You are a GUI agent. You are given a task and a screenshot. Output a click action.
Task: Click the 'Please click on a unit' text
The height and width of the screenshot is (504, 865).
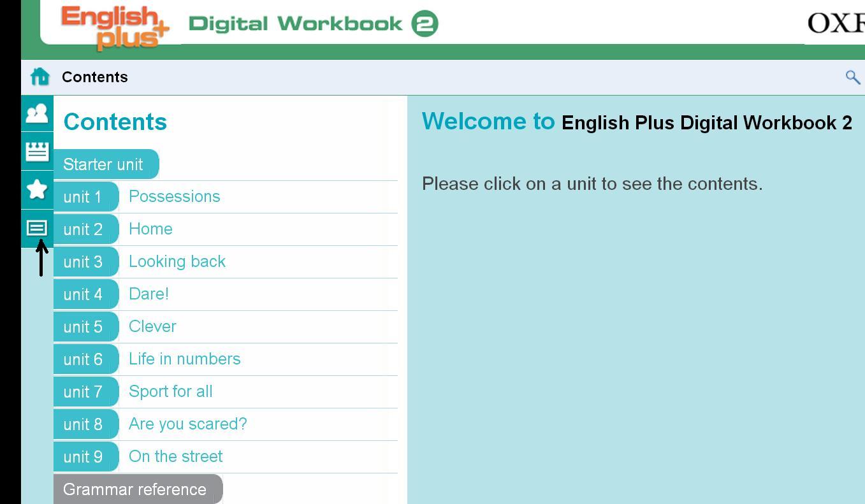point(592,184)
